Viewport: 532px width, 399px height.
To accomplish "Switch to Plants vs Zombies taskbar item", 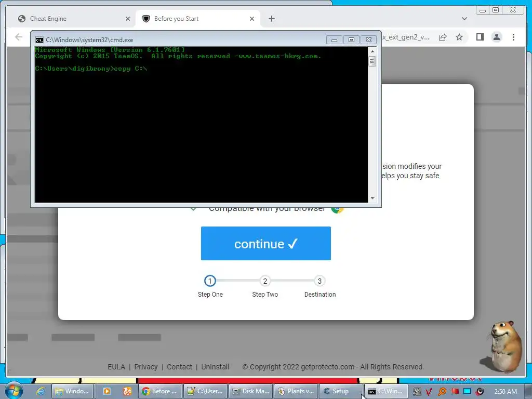I will [296, 391].
